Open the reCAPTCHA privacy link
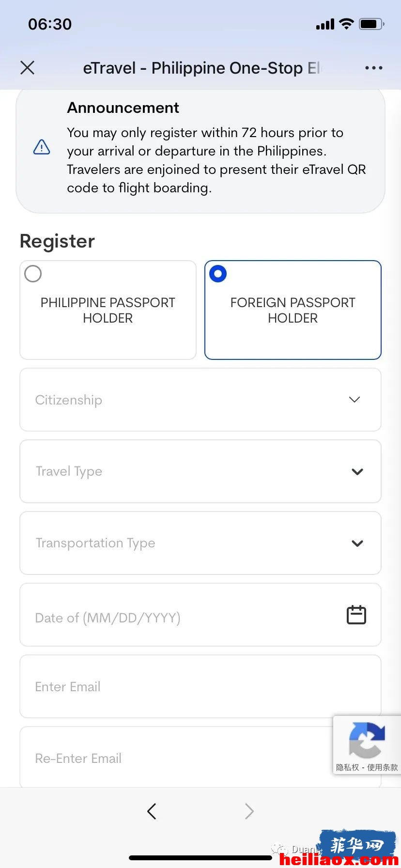The width and height of the screenshot is (401, 868). pyautogui.click(x=347, y=767)
